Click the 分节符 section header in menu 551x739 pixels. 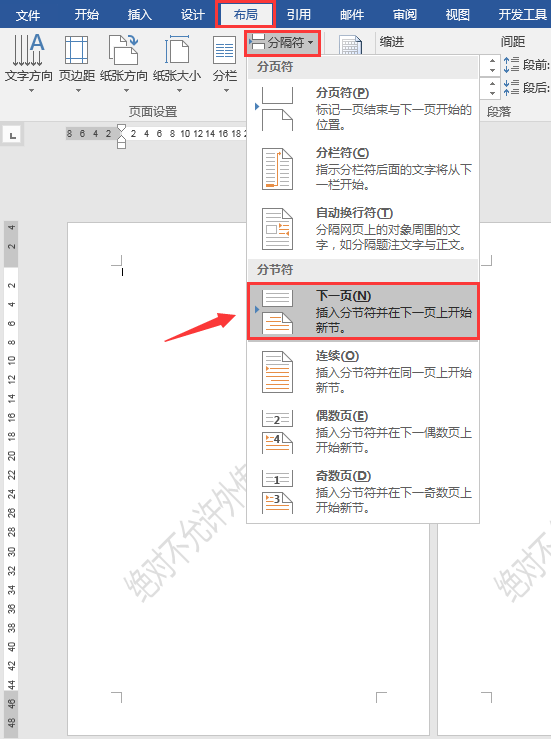275,270
